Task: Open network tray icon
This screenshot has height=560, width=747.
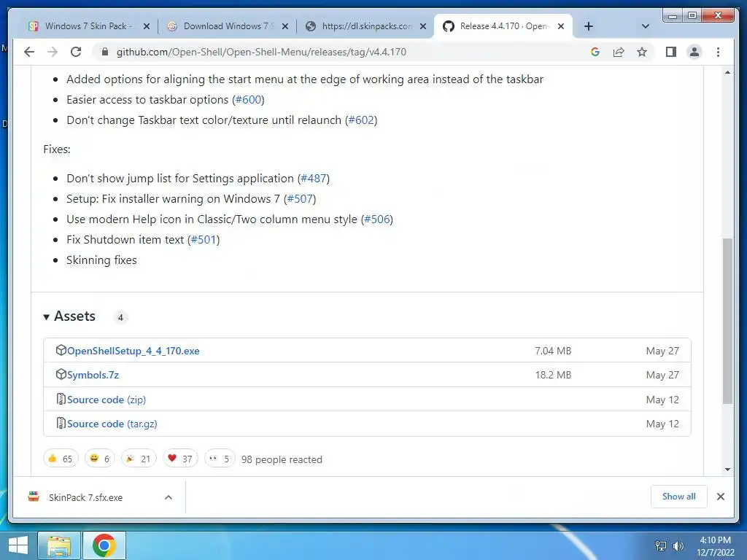Action: [x=661, y=545]
